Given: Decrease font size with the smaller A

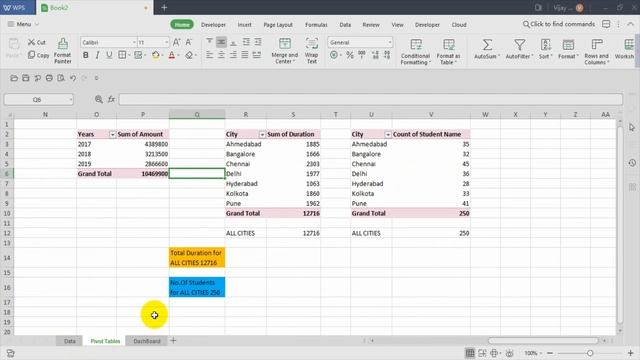Looking at the screenshot, I should [189, 42].
